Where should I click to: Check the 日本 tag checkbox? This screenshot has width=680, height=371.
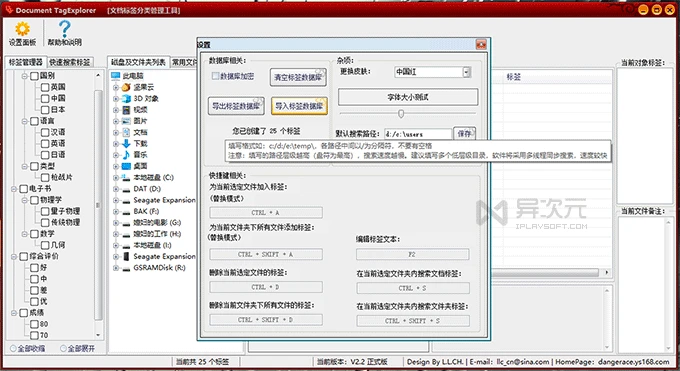click(45, 110)
